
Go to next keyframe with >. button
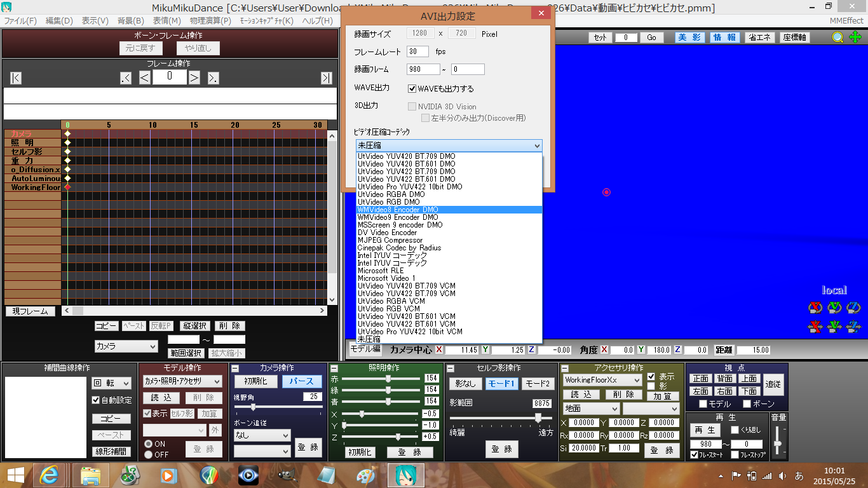point(214,78)
